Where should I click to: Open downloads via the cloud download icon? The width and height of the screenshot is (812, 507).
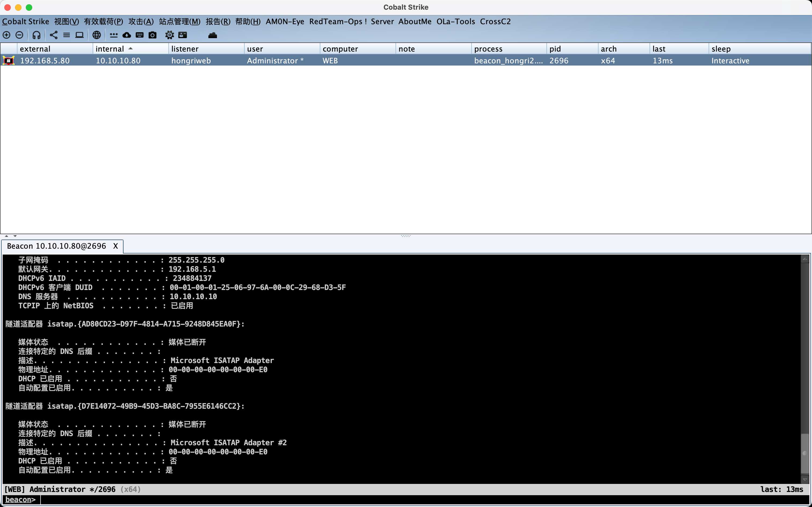tap(127, 35)
